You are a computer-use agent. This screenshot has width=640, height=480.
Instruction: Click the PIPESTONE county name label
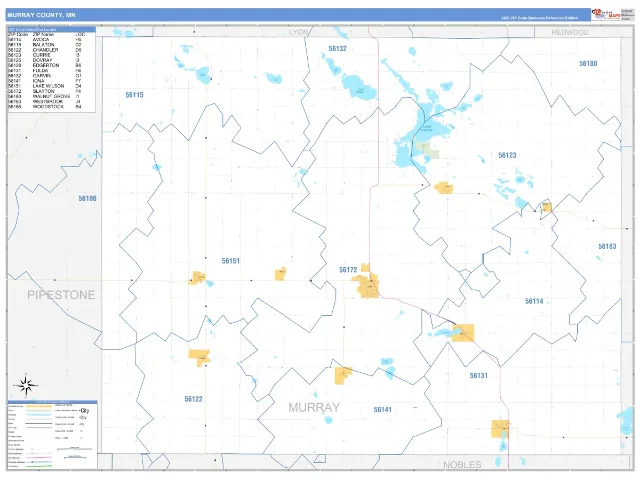[61, 295]
